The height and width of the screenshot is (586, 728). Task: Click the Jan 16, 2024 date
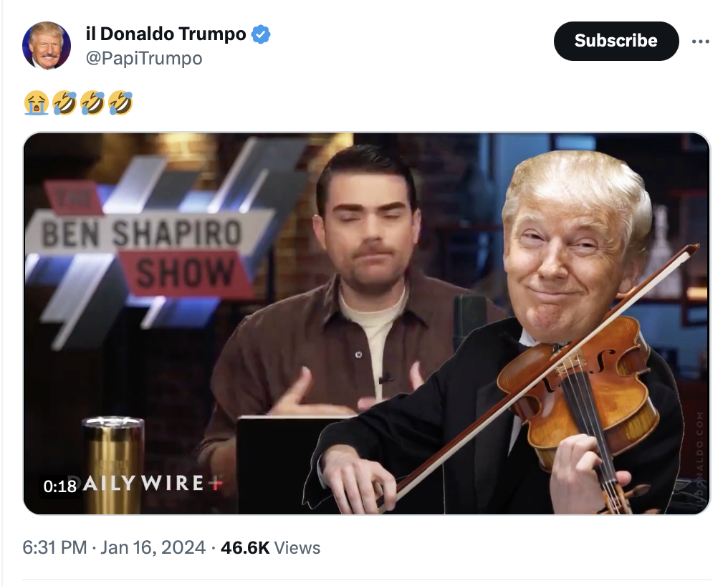point(153,547)
